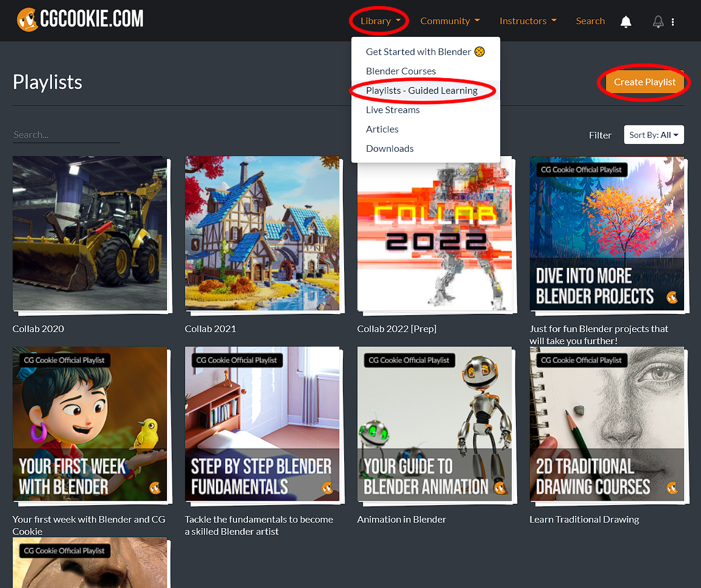Open Step by Step Blender Fundamentals thumbnail

tap(262, 423)
